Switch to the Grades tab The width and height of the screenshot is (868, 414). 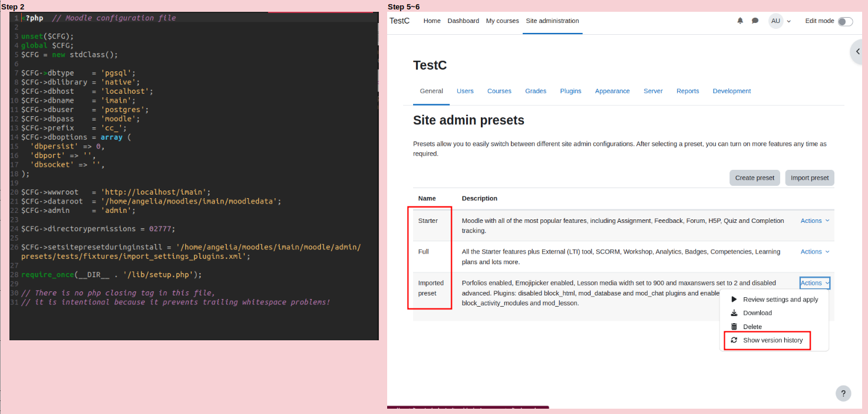pos(536,91)
